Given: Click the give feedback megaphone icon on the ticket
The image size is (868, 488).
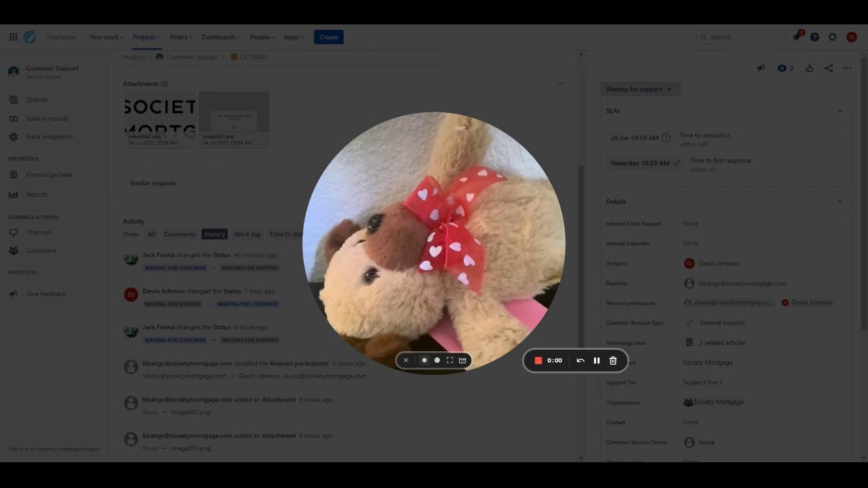Looking at the screenshot, I should coord(762,68).
